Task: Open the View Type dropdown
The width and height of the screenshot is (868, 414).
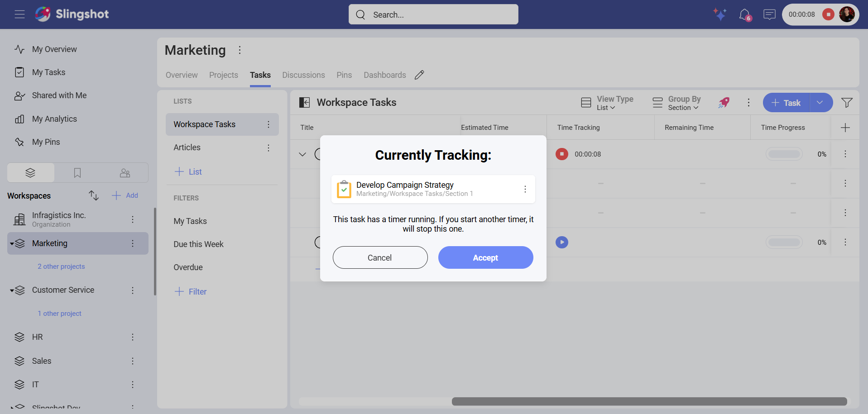Action: [607, 103]
